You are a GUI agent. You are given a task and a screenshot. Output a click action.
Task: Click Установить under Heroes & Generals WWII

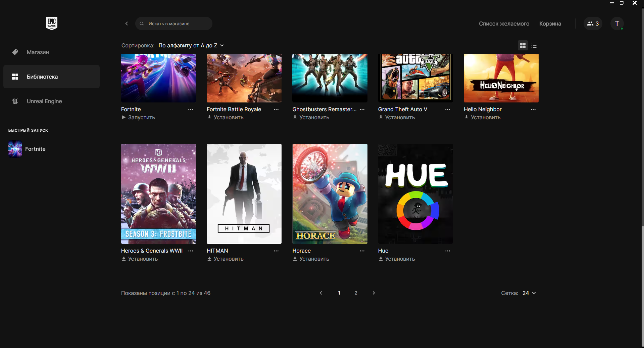pos(140,259)
